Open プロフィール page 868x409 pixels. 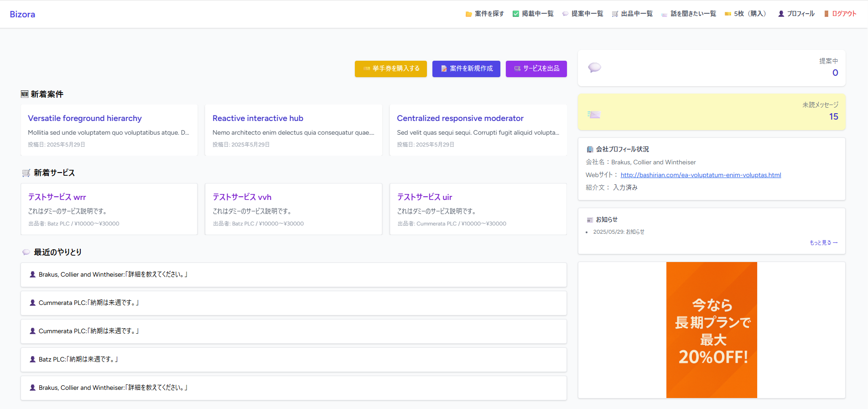click(x=800, y=14)
